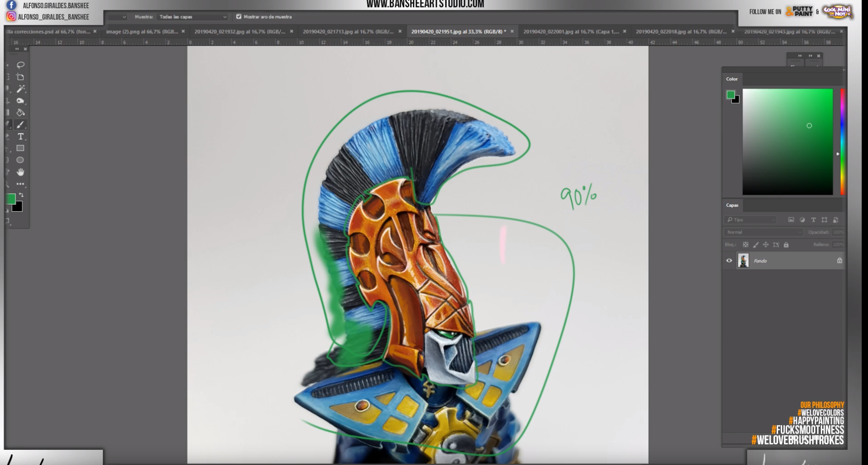This screenshot has width=868, height=465.
Task: Close the 20190420_022001.jpg document tab
Action: pos(624,31)
